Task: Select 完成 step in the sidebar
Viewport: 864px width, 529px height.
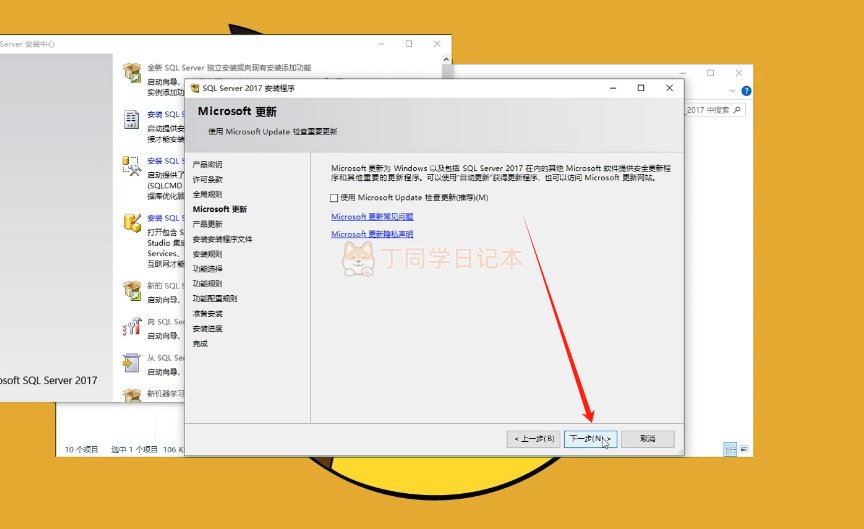Action: coord(200,343)
